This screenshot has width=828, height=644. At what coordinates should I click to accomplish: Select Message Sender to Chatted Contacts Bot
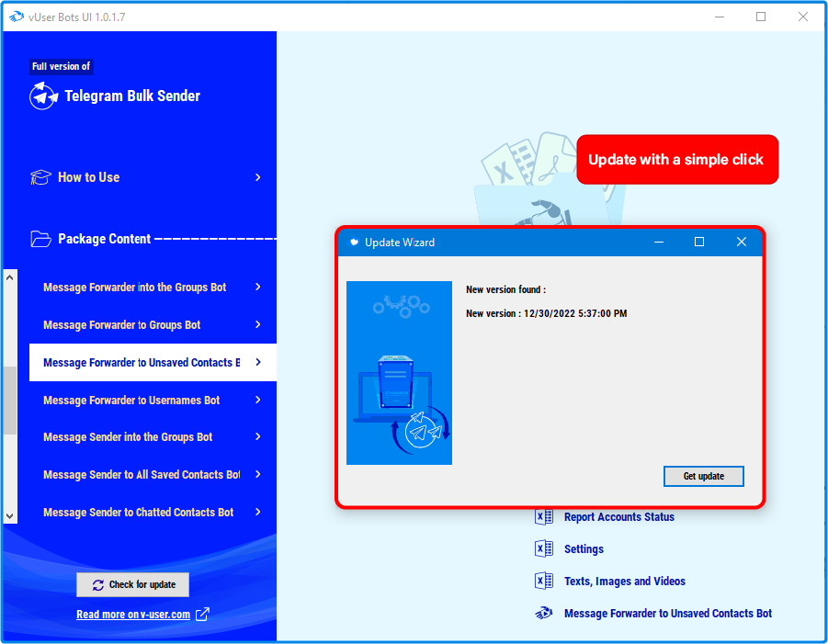click(153, 512)
